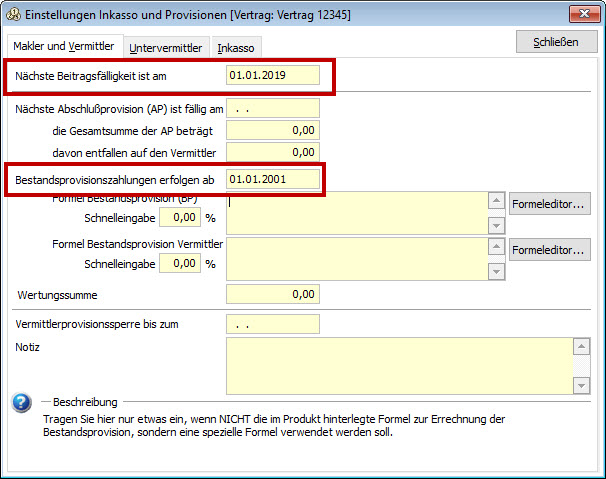Click the blue help question mark icon
Image resolution: width=606 pixels, height=479 pixels.
[21, 402]
